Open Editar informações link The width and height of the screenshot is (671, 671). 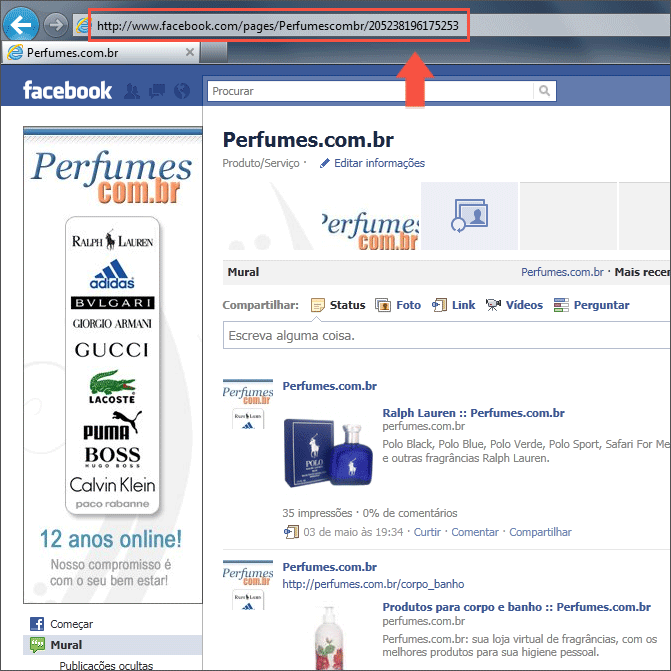click(379, 163)
